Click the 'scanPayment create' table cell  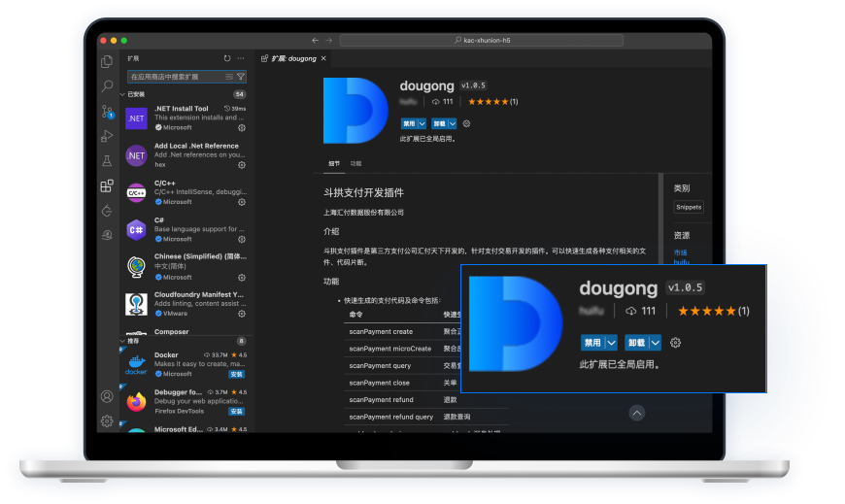[x=381, y=331]
